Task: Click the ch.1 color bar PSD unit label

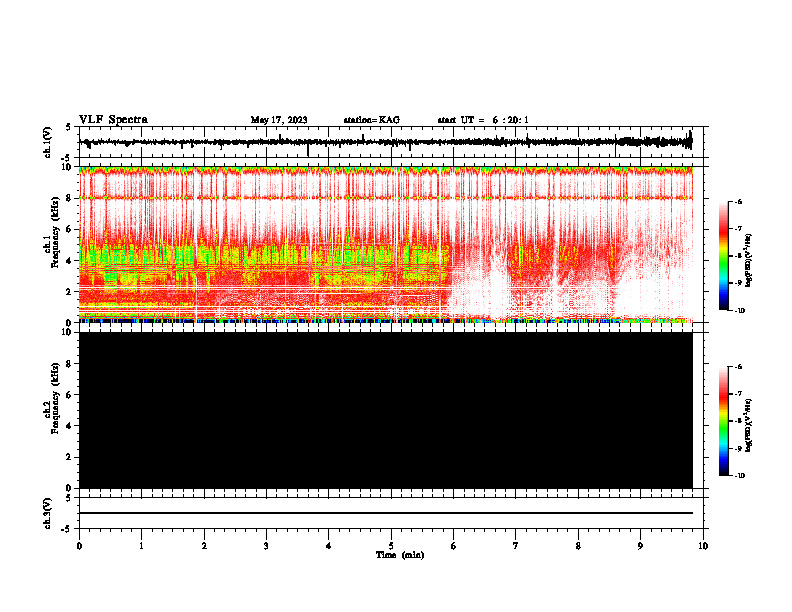Action: tap(749, 261)
